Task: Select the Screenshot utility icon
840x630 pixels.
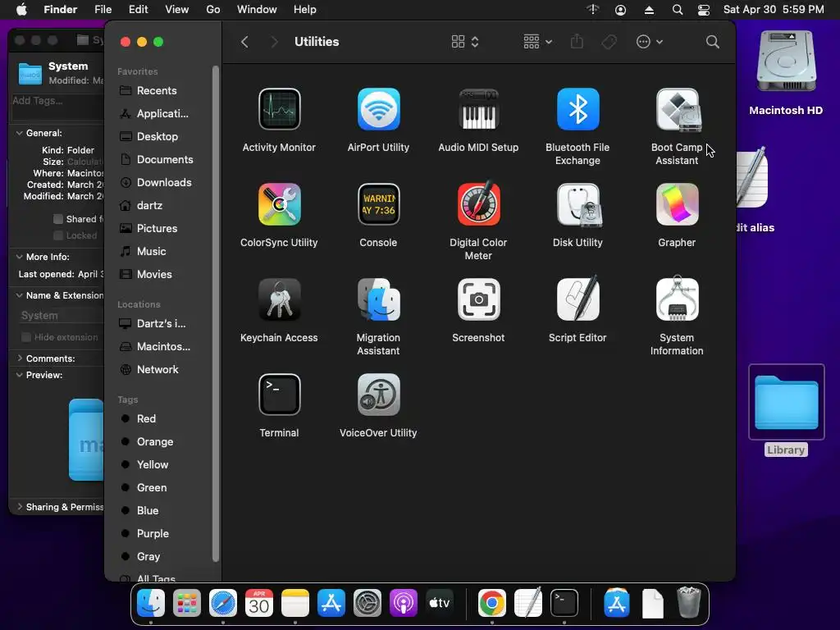Action: (478, 299)
